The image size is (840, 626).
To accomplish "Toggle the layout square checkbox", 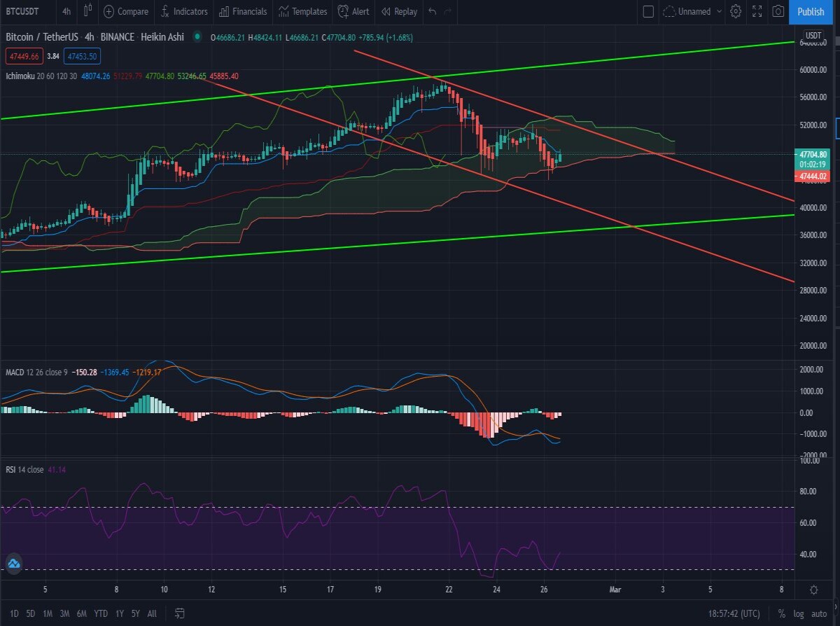I will pos(648,11).
